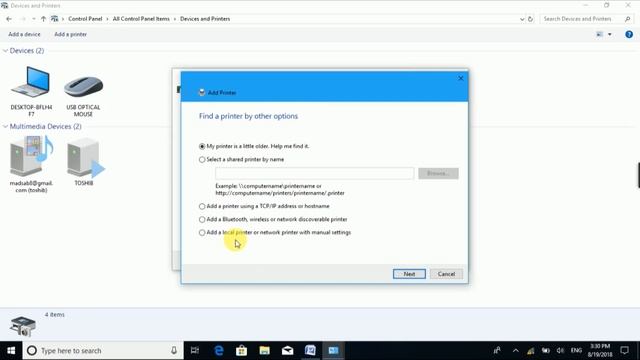
Task: Open Microsoft Store from the taskbar
Action: (242, 351)
